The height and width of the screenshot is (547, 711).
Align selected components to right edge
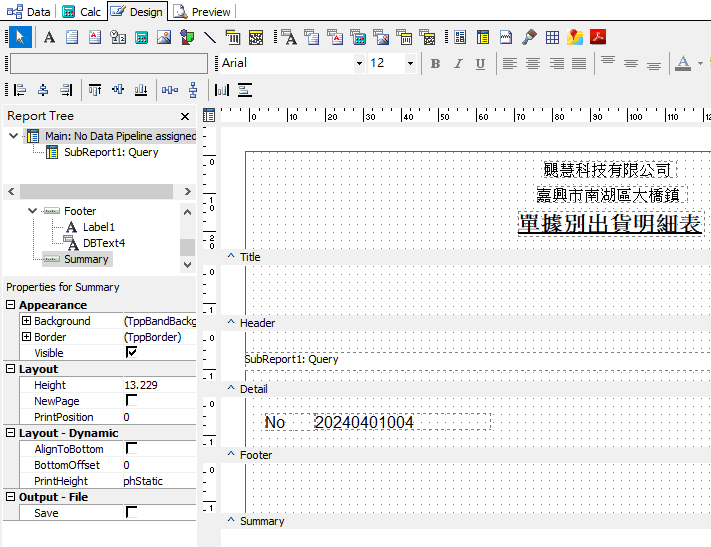66,90
